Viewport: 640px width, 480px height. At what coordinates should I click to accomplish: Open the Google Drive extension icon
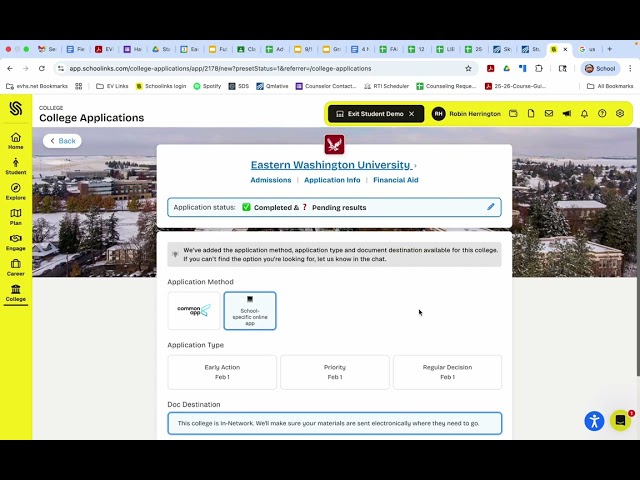click(507, 69)
